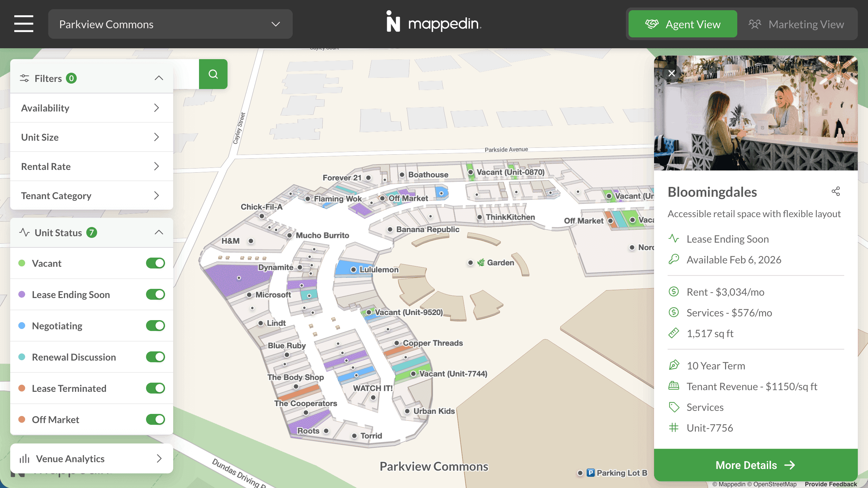This screenshot has width=868, height=488.
Task: Click The Body Shop label
Action: tap(295, 377)
